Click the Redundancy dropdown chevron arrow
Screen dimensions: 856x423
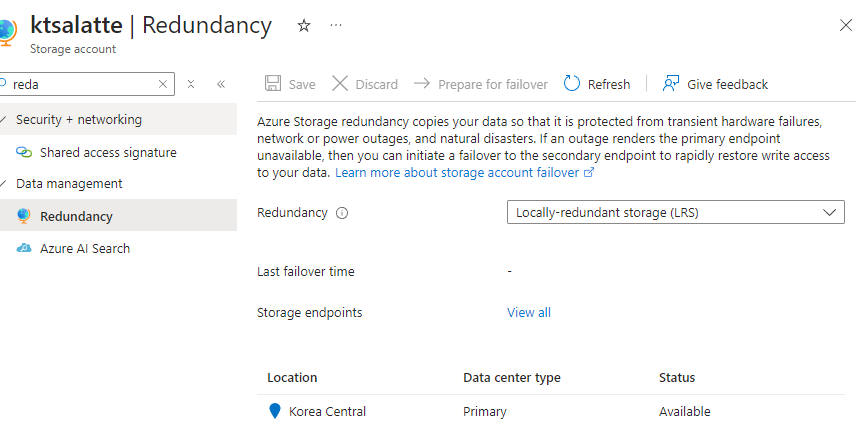[x=829, y=212]
